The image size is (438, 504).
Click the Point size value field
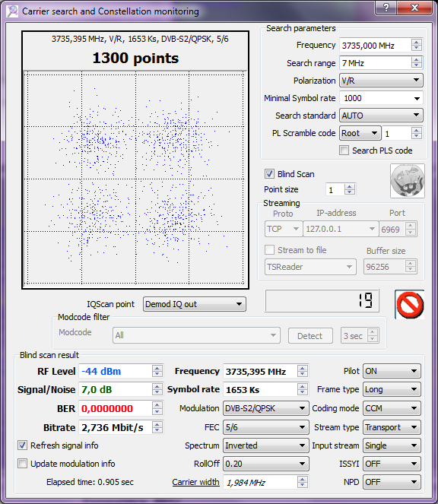tap(335, 189)
